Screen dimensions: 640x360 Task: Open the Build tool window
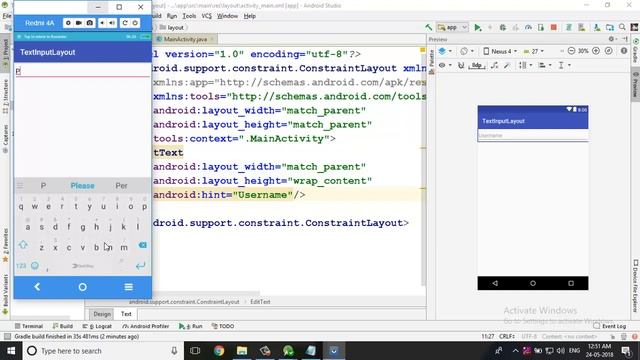click(x=62, y=326)
